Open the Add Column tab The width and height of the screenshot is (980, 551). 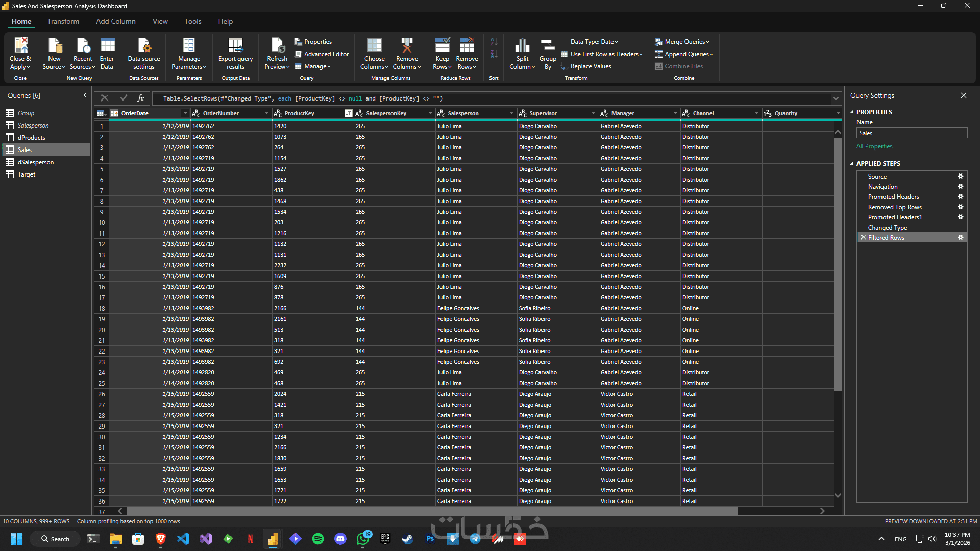tap(116, 21)
